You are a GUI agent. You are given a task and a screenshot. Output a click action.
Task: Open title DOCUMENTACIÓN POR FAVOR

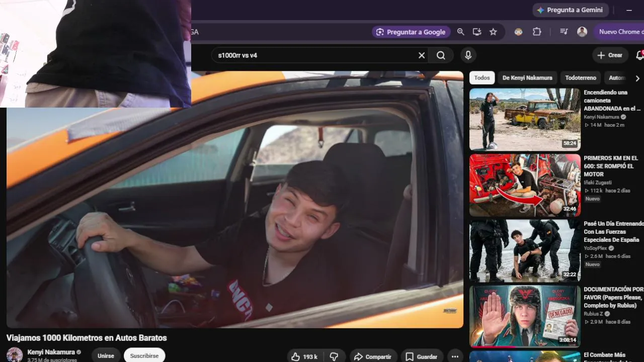click(x=614, y=297)
